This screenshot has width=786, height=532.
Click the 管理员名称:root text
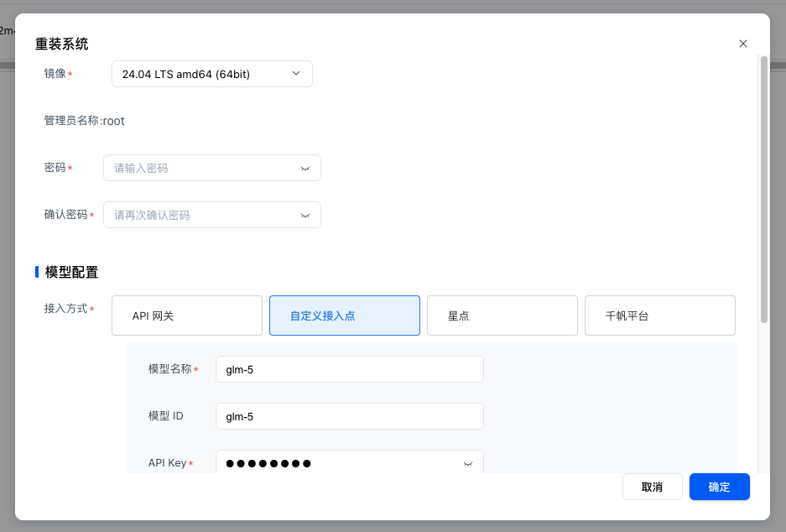[84, 121]
